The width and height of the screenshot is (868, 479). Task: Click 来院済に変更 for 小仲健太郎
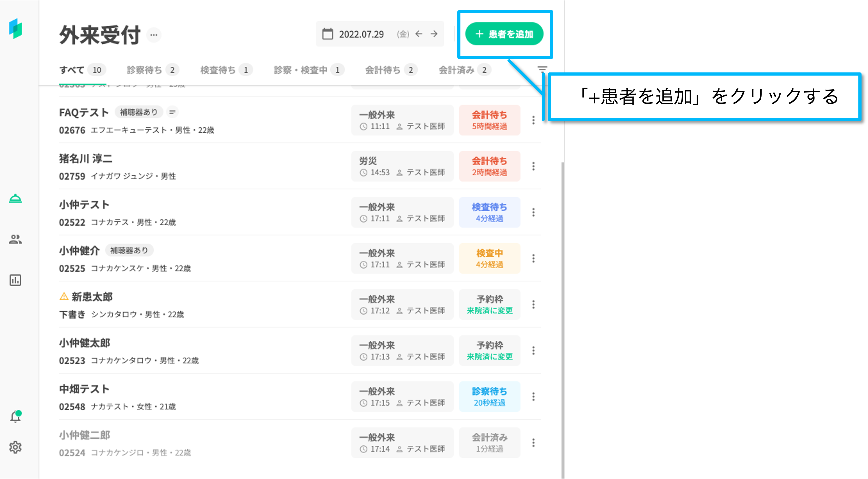coord(490,357)
